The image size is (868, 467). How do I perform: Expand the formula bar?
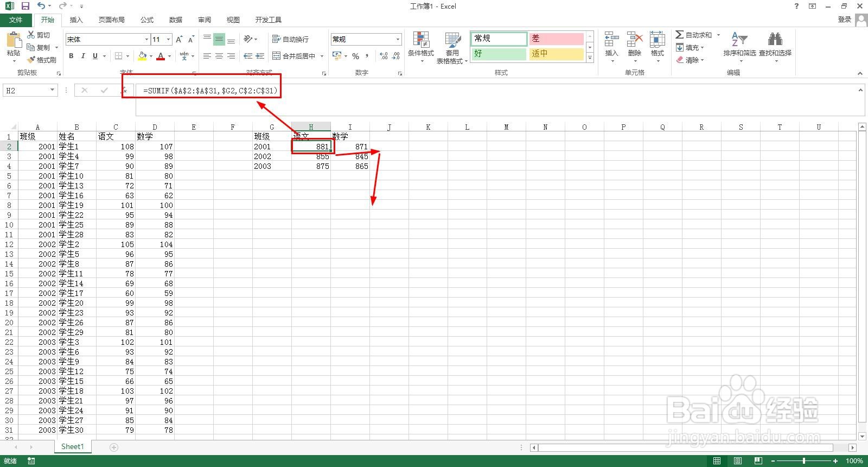coord(860,90)
